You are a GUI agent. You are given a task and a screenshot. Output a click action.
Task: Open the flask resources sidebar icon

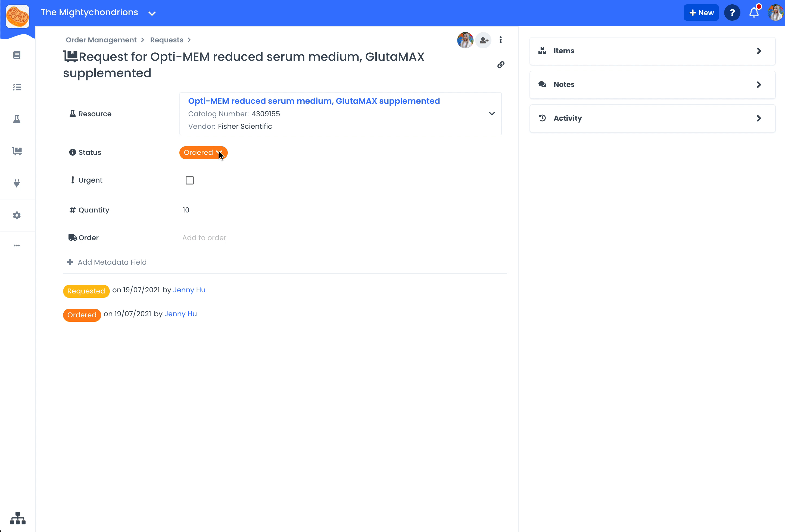click(x=17, y=119)
